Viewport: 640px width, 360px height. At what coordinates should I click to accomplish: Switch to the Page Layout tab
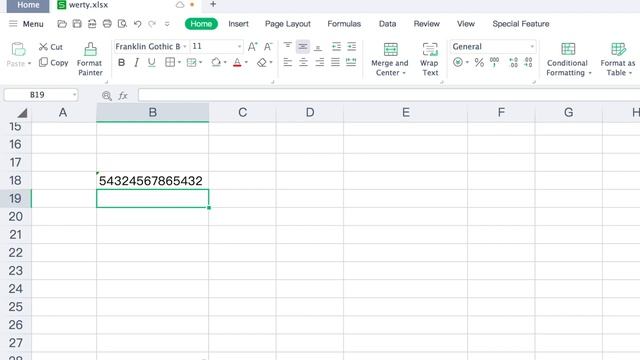click(x=288, y=24)
